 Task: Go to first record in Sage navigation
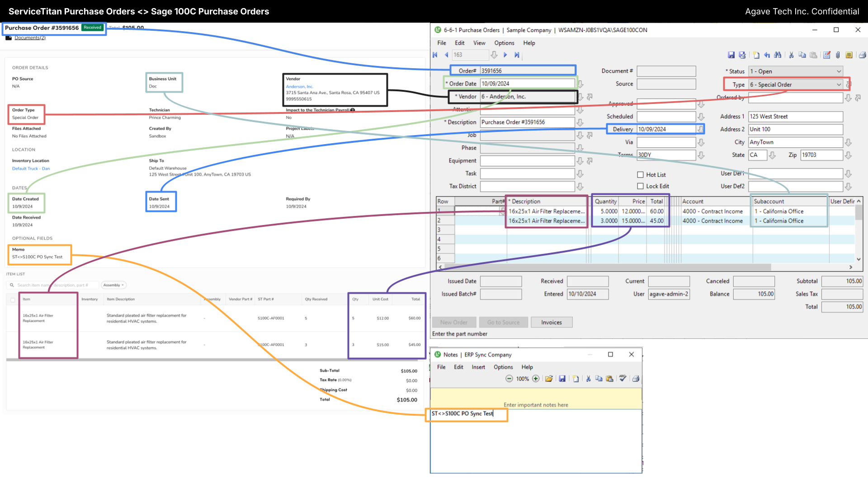click(435, 55)
